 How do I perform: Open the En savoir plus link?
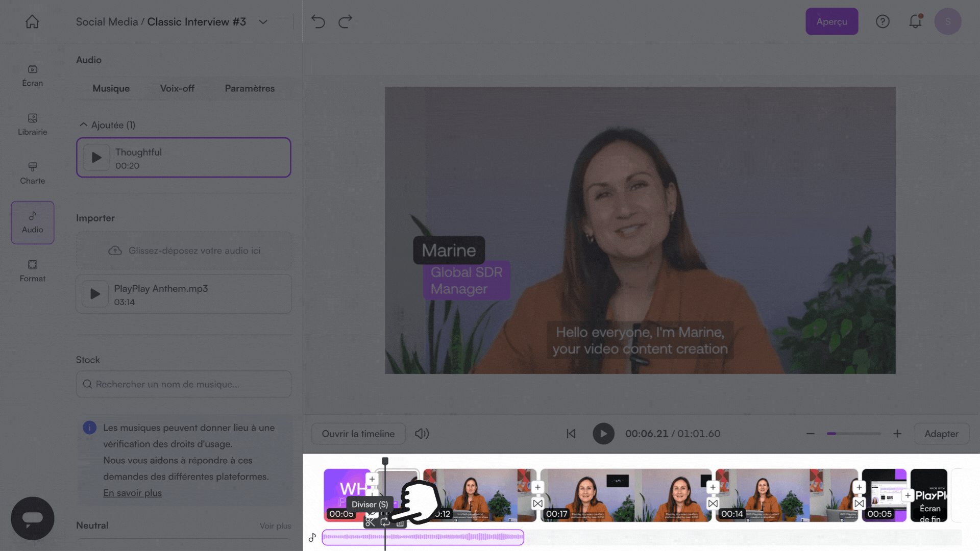132,493
